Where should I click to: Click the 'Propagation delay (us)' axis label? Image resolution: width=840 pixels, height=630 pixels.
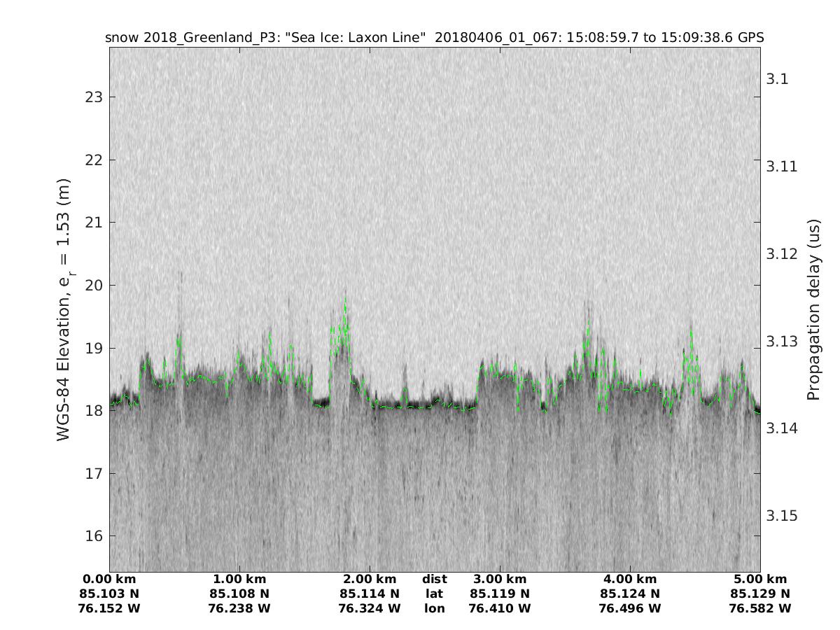coord(813,309)
